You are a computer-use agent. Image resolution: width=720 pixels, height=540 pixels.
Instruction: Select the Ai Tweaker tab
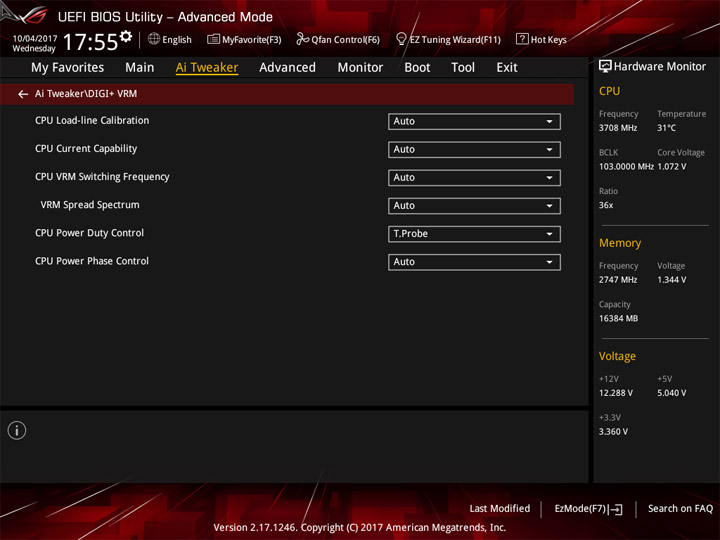tap(207, 68)
